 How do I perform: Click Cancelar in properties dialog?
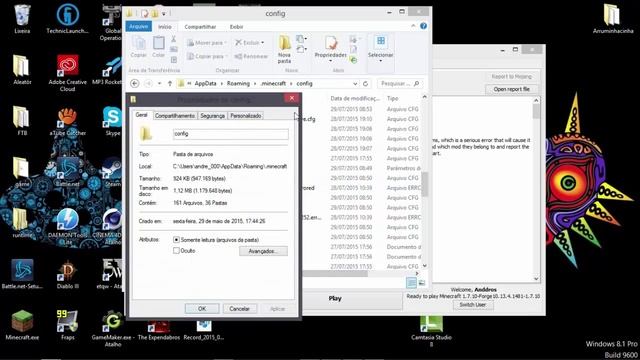coord(239,309)
